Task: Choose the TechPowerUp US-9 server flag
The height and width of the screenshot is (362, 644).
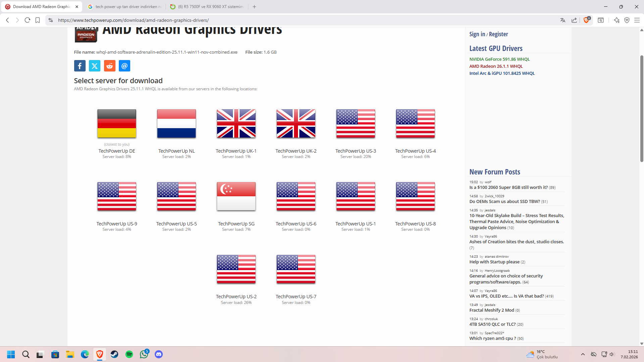Action: click(117, 196)
